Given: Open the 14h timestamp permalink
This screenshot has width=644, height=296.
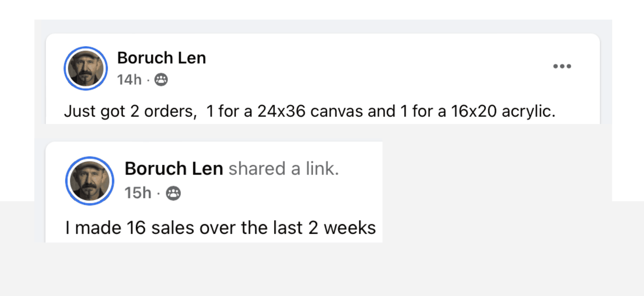Looking at the screenshot, I should (x=129, y=80).
